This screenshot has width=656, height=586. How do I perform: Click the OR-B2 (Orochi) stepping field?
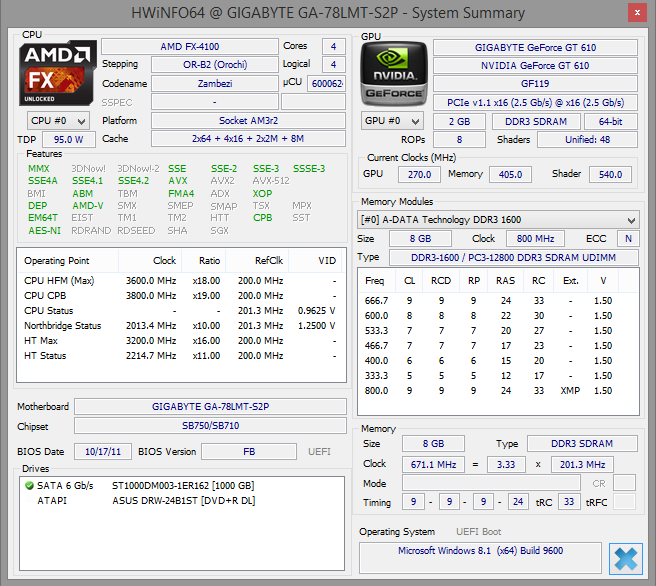[x=215, y=65]
